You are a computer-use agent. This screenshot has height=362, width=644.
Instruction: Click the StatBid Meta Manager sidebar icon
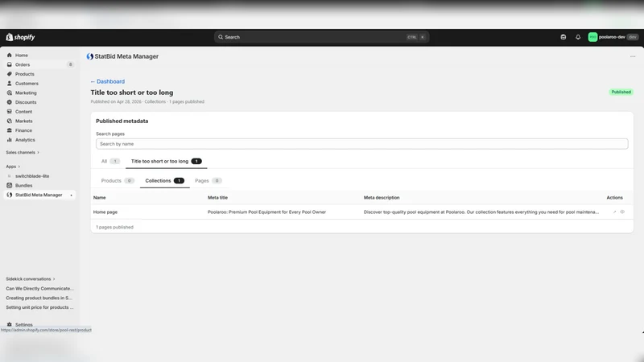click(10, 195)
